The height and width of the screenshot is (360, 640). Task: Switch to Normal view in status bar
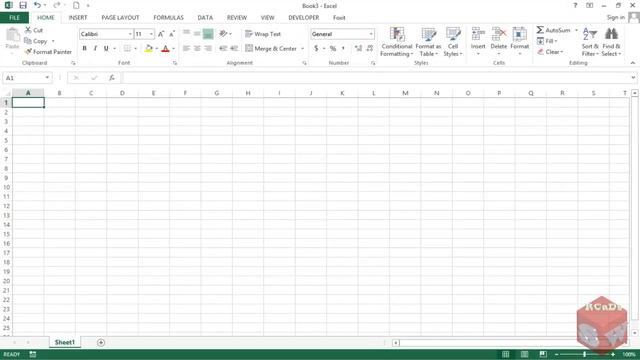505,354
